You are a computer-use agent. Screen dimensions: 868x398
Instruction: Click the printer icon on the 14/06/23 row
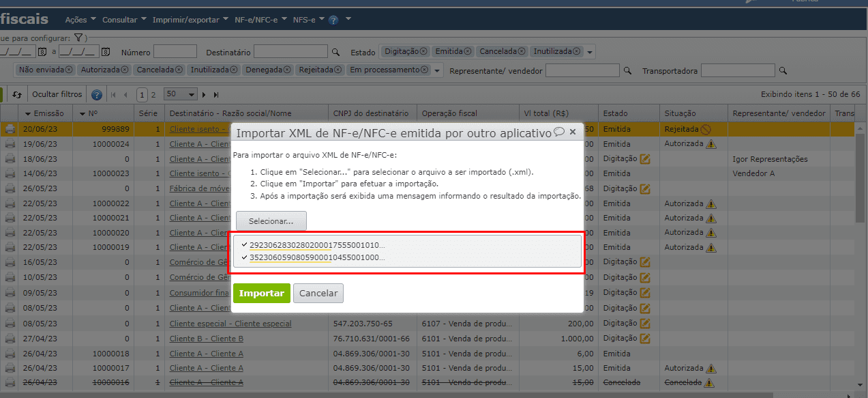click(10, 173)
